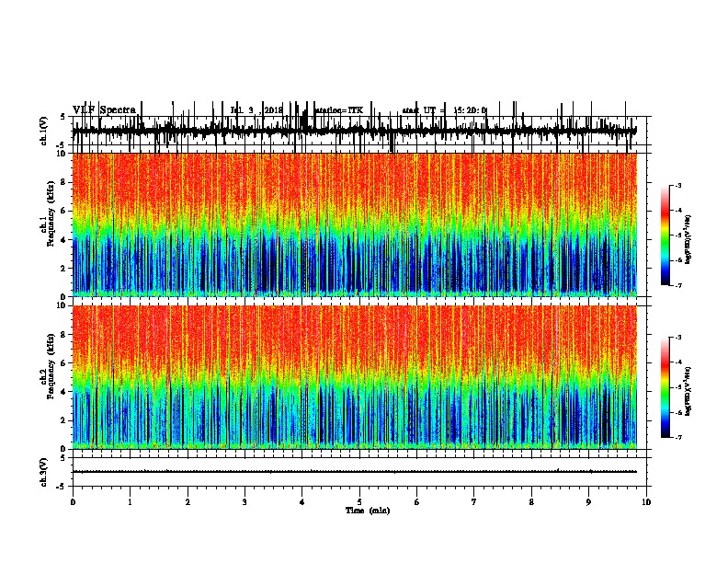Click time-axis tick label "6"
Viewport: 728px width, 563px height.
(417, 502)
